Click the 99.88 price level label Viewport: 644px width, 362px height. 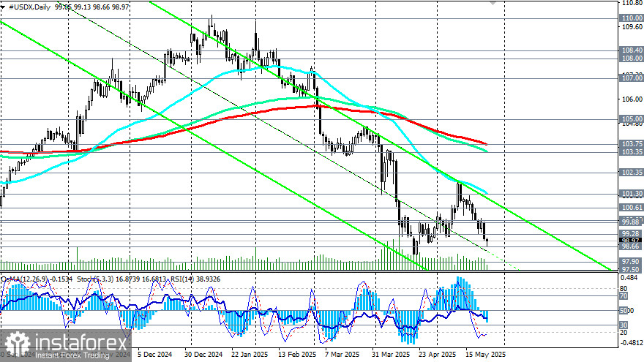632,222
